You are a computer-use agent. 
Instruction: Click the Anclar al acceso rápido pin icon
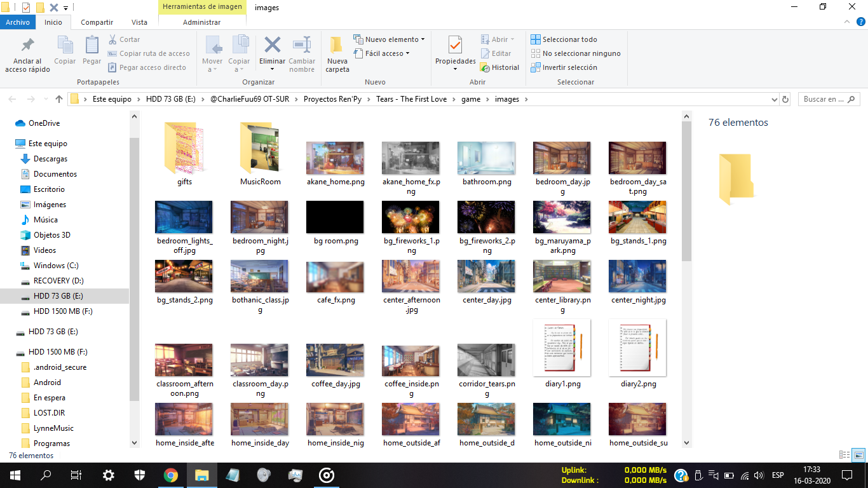point(27,46)
